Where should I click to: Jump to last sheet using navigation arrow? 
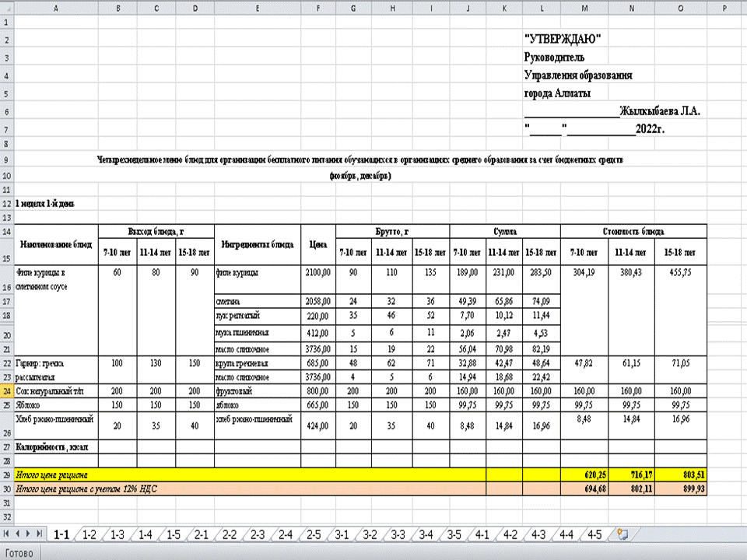40,534
